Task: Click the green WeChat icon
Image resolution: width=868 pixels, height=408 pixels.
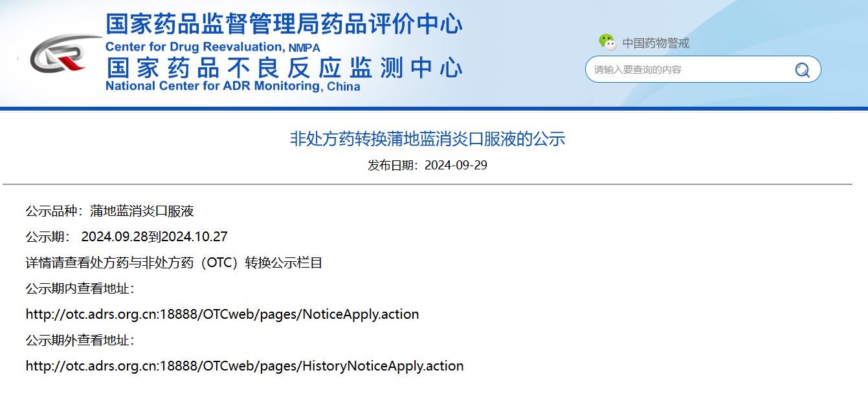Action: coord(606,42)
